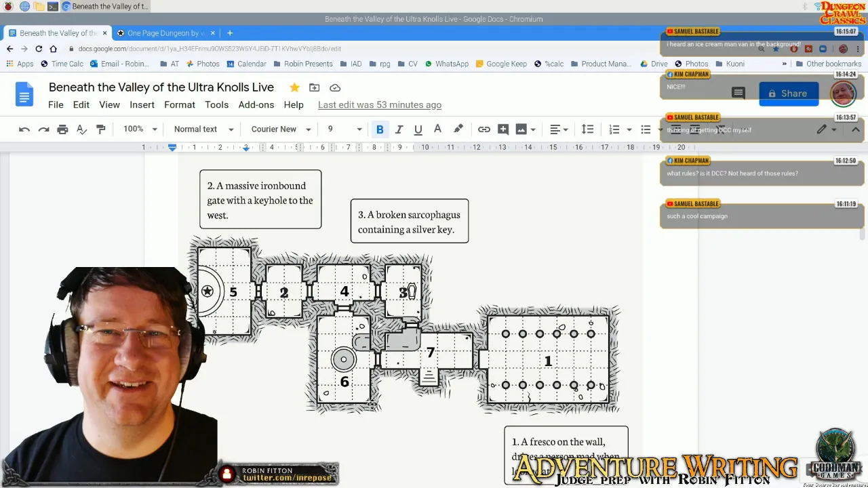Expand the alignment dropdown arrow
The width and height of the screenshot is (868, 488).
(566, 129)
